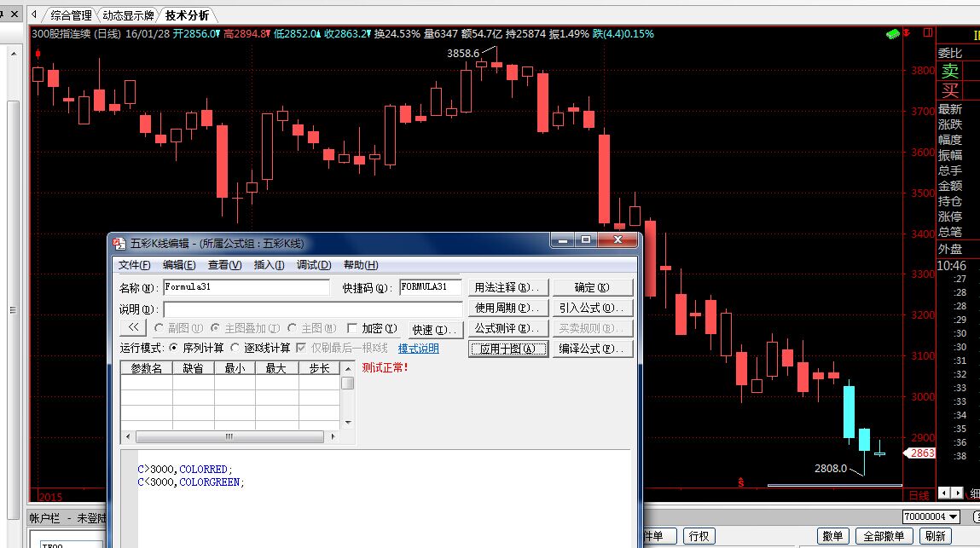Click the up arrow of the parameter table scrollbar

[x=348, y=369]
